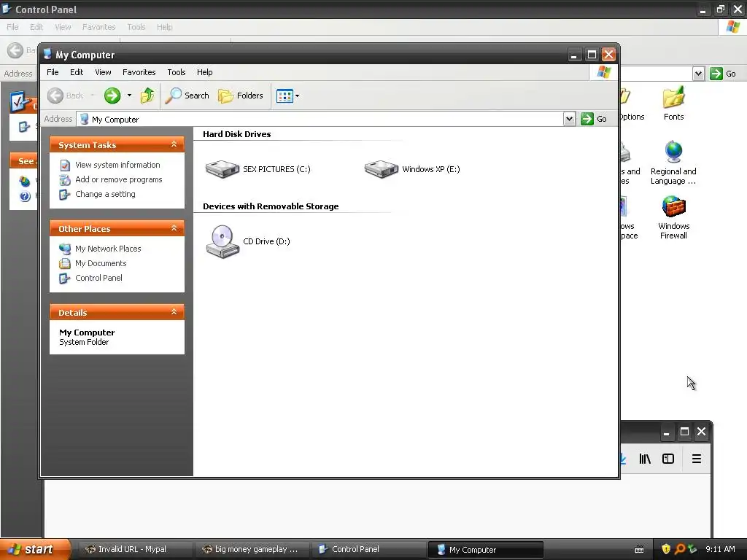Click the Start button

coord(35,549)
